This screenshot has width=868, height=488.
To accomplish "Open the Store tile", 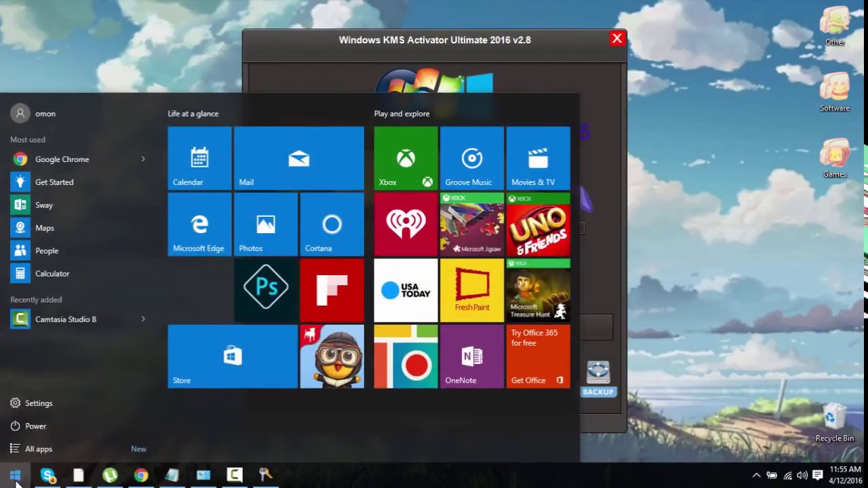I will pos(233,357).
